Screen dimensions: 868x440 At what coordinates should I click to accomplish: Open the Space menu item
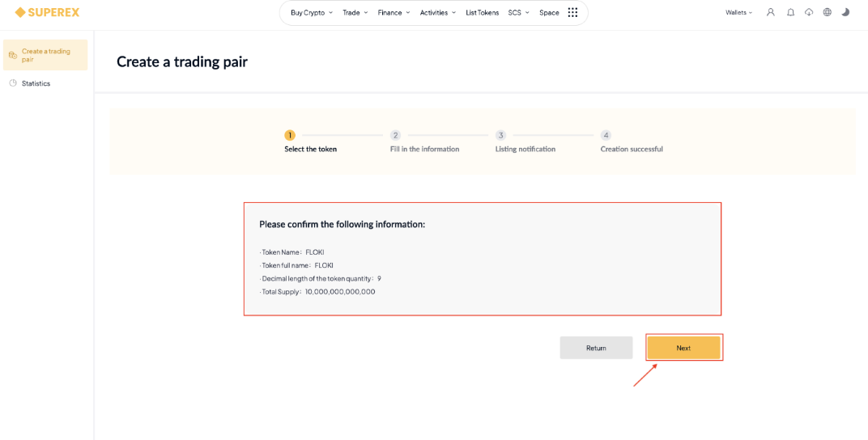click(x=549, y=13)
